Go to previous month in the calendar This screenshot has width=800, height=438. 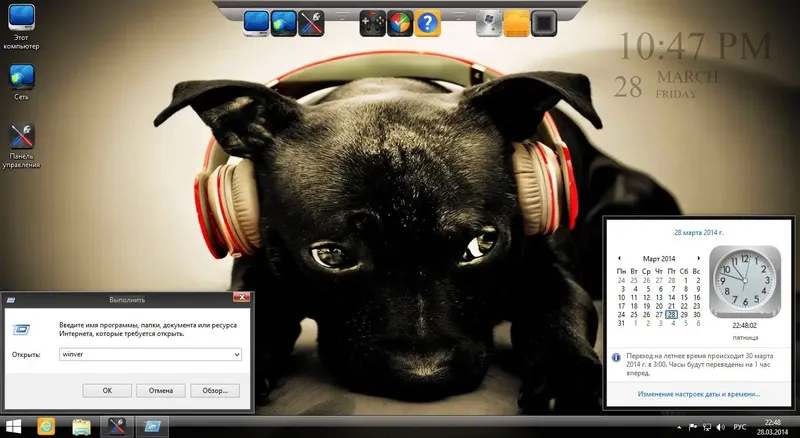(x=619, y=258)
